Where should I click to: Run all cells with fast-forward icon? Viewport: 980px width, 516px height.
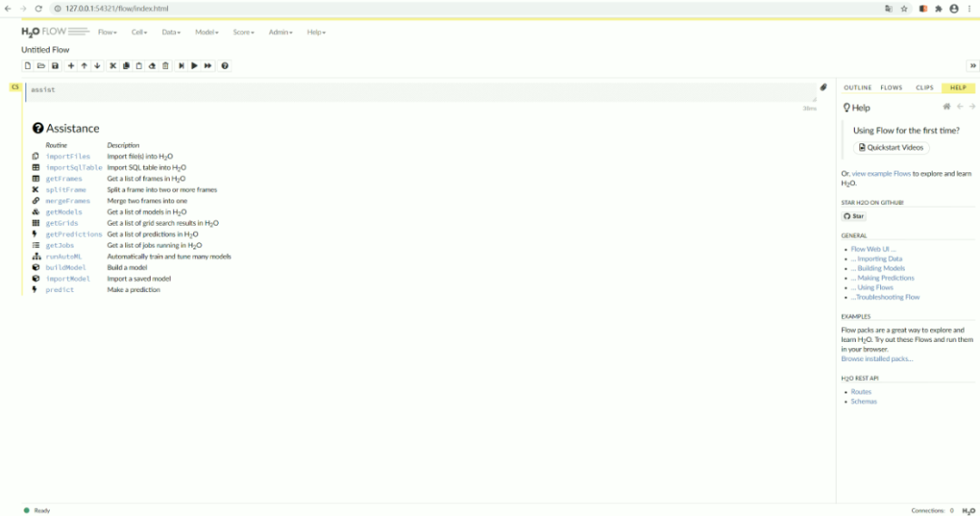click(x=208, y=65)
